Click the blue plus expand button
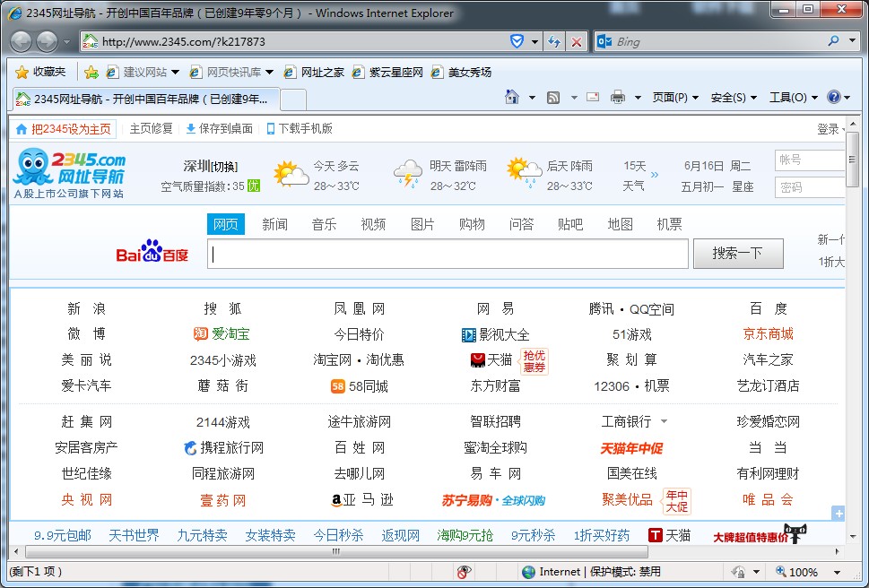 coord(839,514)
